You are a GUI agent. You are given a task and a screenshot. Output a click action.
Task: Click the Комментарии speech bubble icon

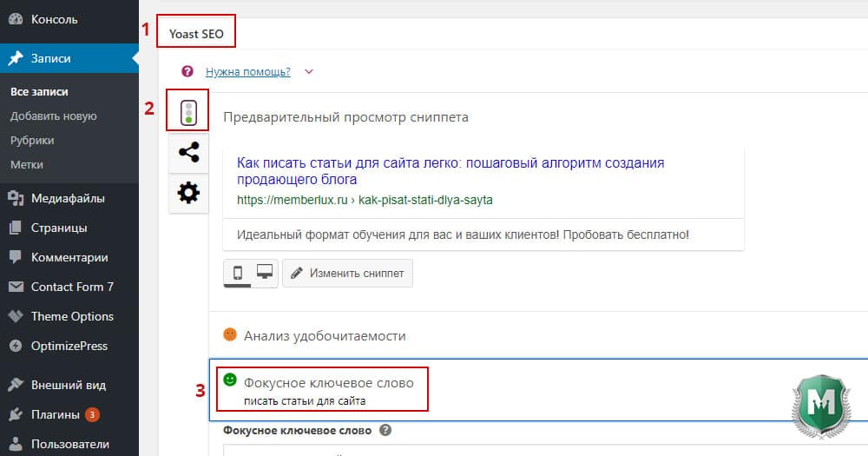coord(16,257)
